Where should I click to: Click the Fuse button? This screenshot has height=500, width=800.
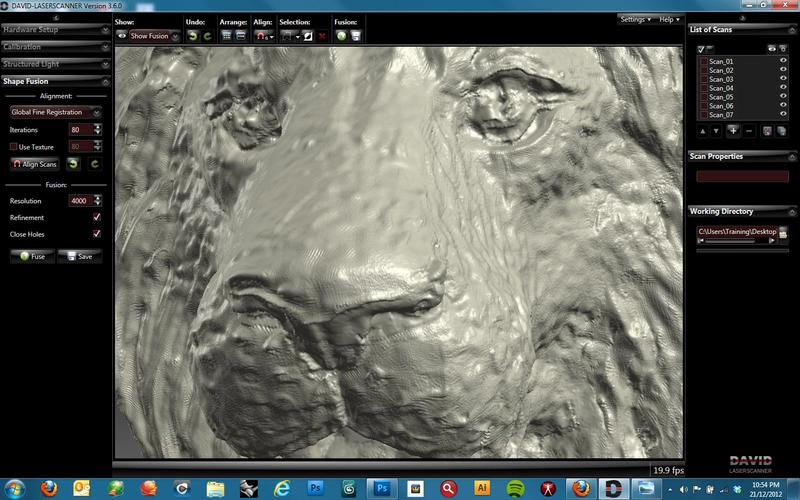point(31,256)
